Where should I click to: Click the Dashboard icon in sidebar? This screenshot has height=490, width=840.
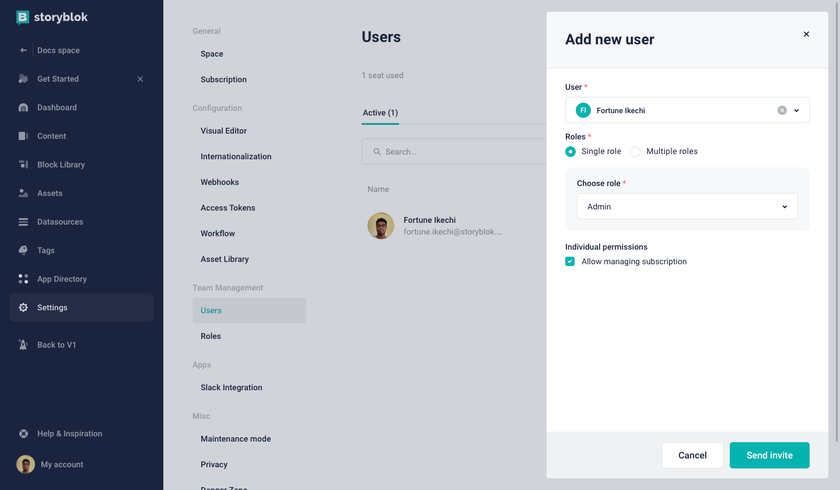23,107
